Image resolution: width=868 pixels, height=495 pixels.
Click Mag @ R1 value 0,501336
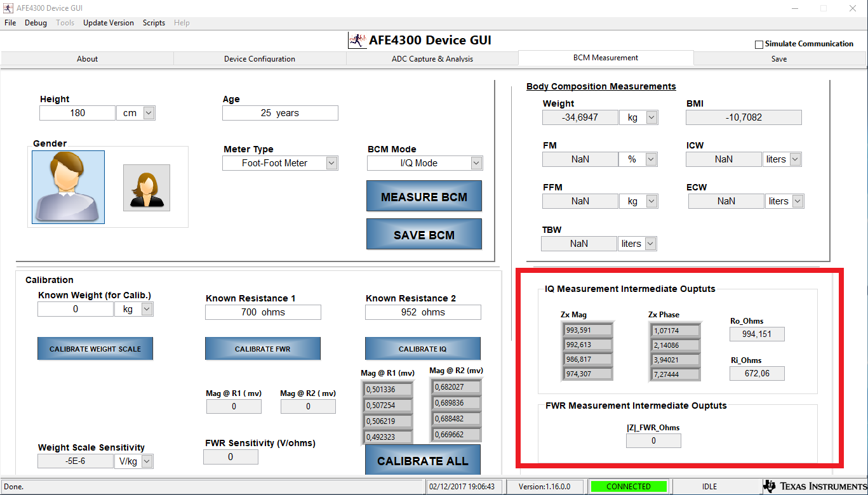point(388,390)
